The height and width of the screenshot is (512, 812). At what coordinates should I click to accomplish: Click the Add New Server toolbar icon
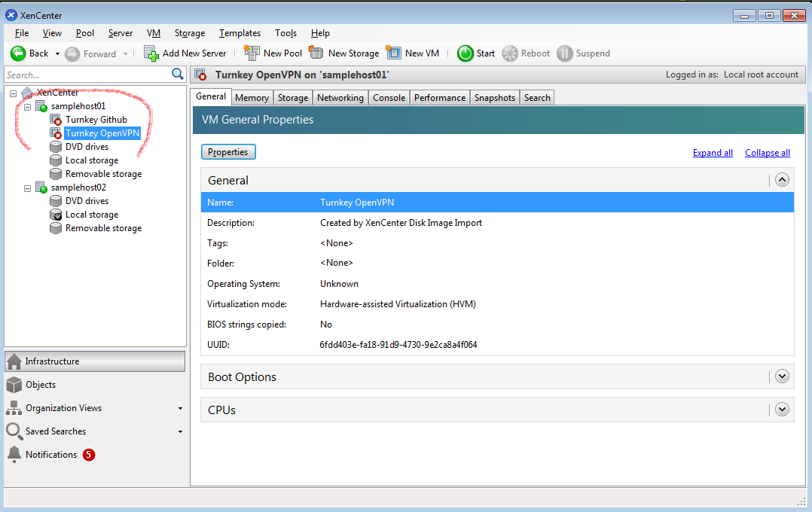[x=151, y=53]
